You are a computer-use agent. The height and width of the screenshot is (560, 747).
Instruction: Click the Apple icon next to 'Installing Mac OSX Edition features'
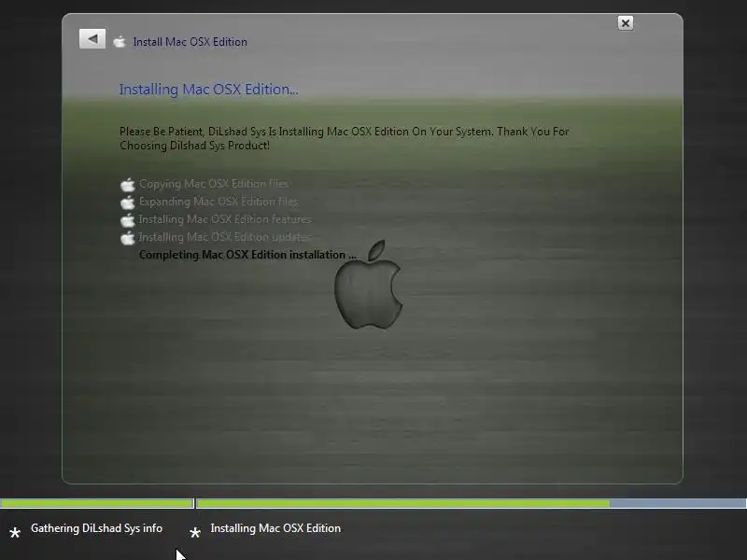click(x=128, y=220)
